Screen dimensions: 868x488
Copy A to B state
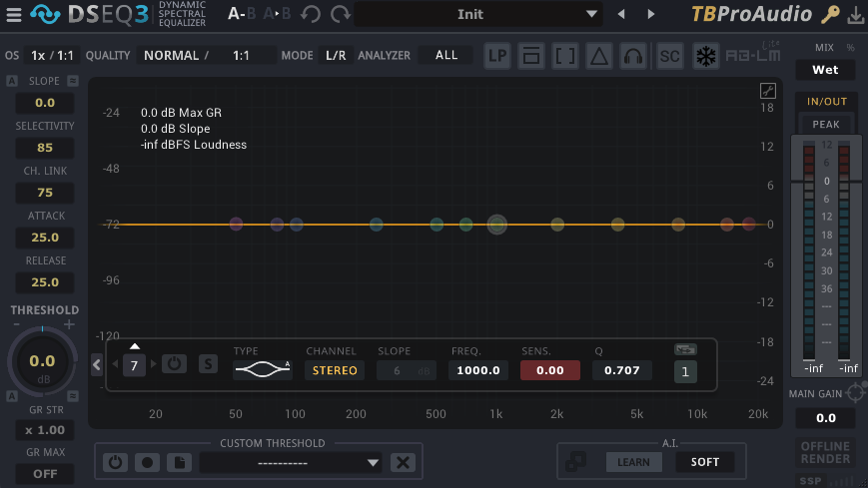(x=277, y=14)
